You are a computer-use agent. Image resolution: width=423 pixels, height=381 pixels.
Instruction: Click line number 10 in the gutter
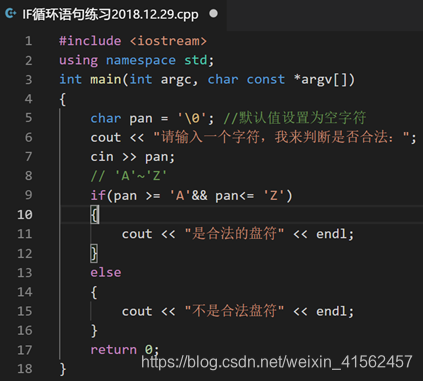[x=25, y=214]
